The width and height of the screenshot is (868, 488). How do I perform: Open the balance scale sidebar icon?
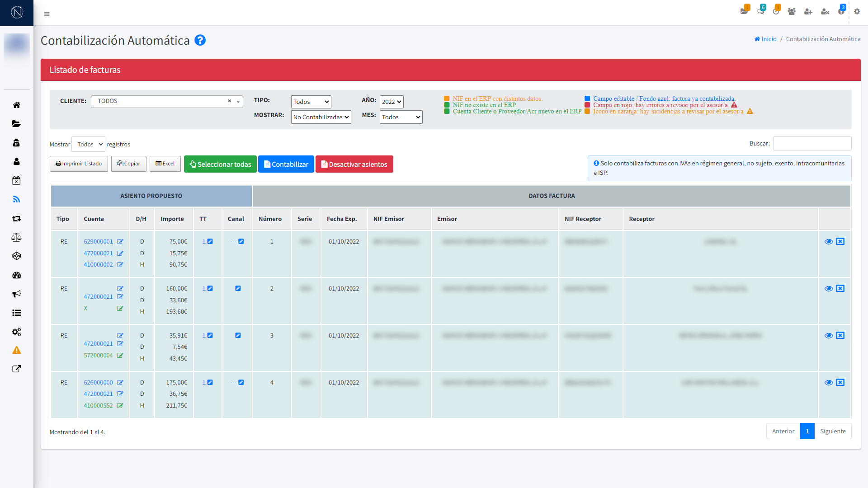pos(17,237)
